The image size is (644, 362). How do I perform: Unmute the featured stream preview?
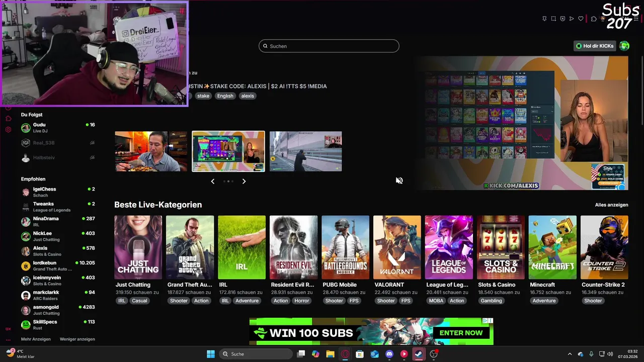click(x=399, y=180)
